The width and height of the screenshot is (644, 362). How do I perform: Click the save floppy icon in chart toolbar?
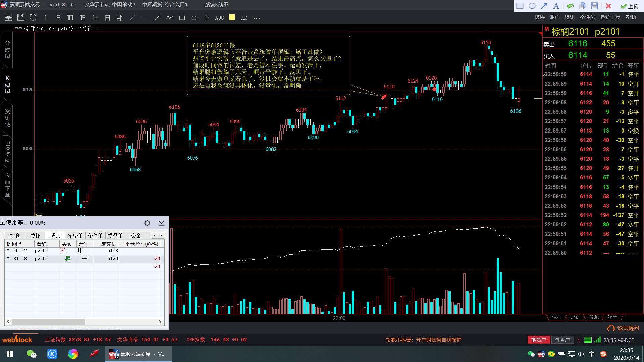pyautogui.click(x=21, y=18)
